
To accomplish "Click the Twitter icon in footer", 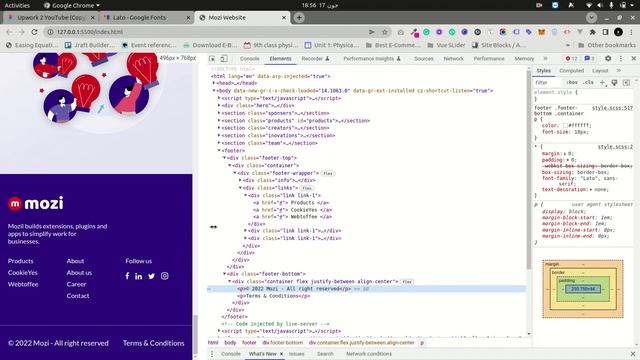I will [x=151, y=276].
